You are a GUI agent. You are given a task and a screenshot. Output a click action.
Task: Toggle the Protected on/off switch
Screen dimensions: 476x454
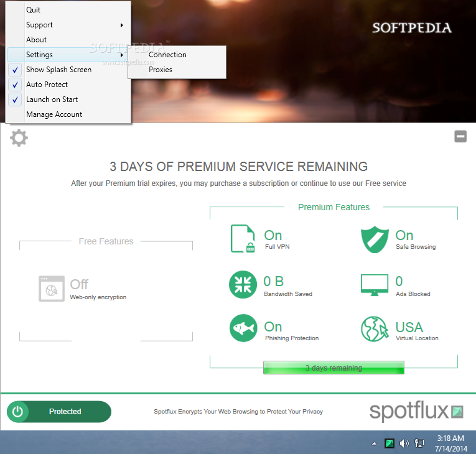click(59, 412)
